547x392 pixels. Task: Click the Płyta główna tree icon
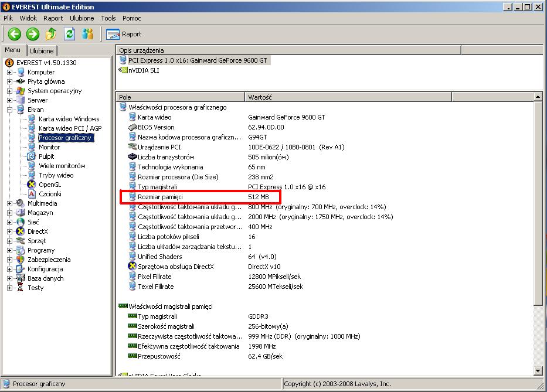click(x=21, y=81)
